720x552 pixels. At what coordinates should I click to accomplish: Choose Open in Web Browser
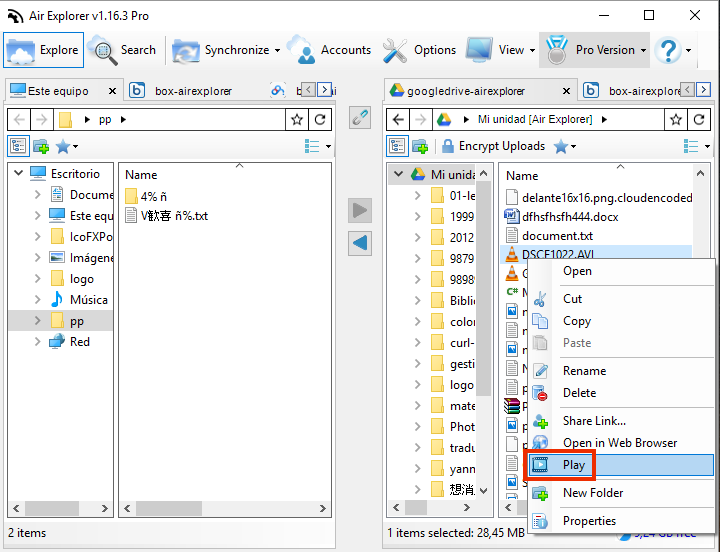621,443
